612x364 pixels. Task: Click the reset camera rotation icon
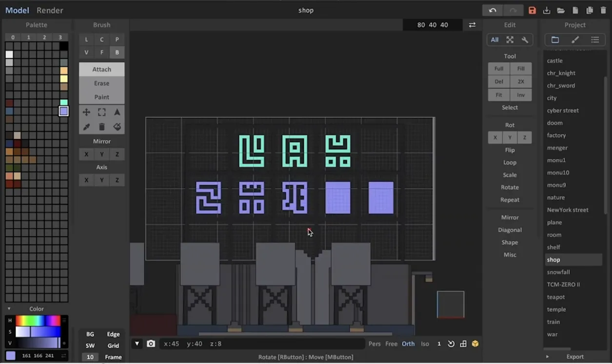451,344
